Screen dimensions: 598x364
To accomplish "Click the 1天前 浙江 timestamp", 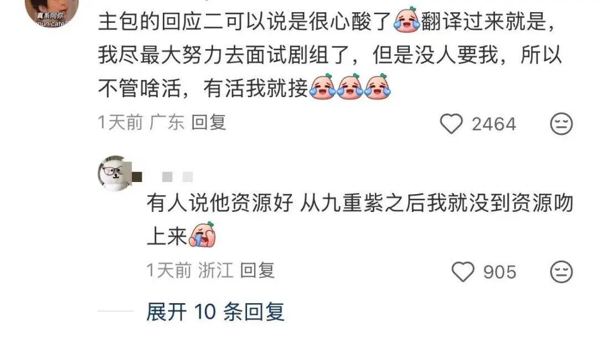I will [x=190, y=271].
